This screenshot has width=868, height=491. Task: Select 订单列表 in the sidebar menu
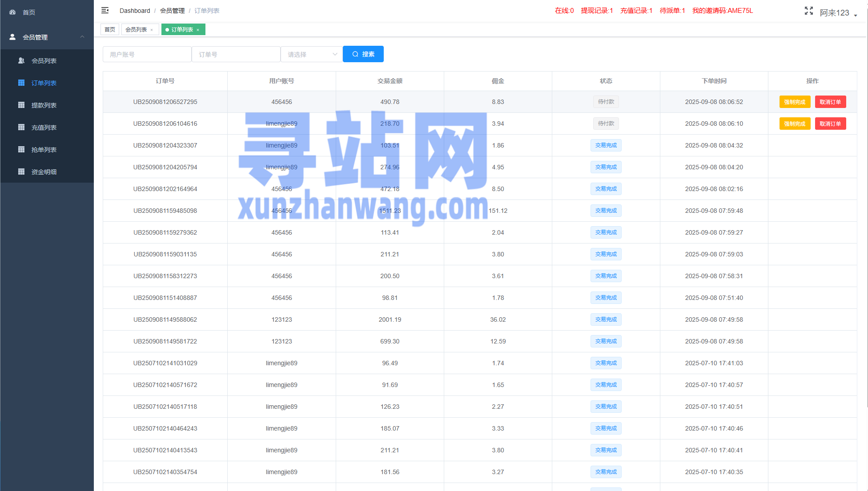[x=44, y=83]
